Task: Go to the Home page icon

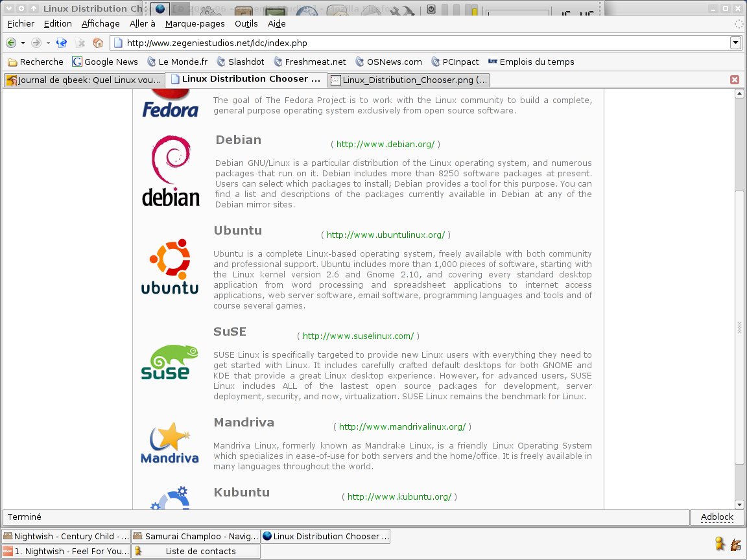Action: 98,43
